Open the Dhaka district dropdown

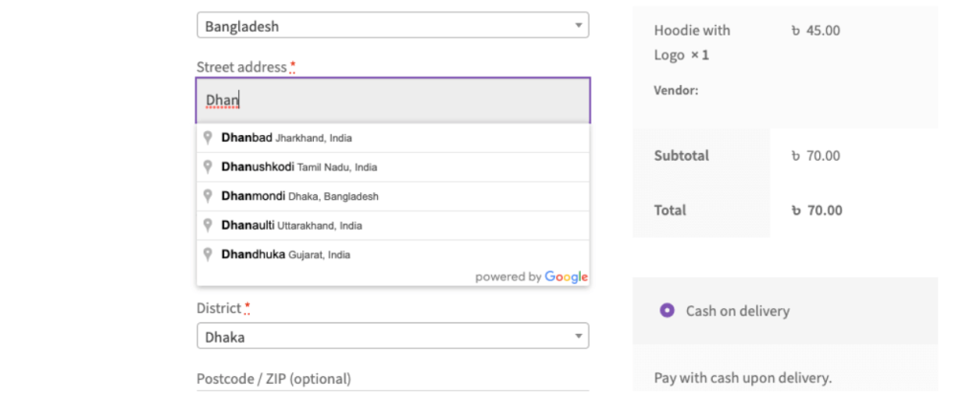pos(392,336)
